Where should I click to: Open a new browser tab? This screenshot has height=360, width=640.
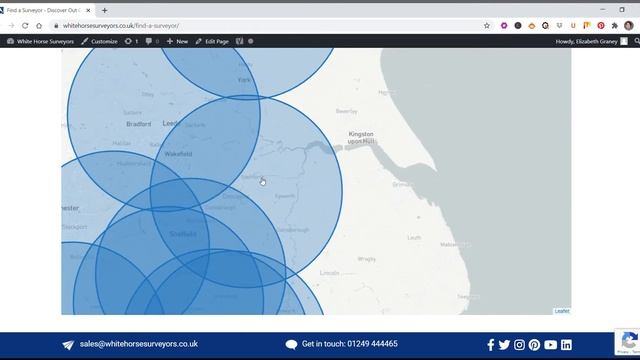coord(104,10)
